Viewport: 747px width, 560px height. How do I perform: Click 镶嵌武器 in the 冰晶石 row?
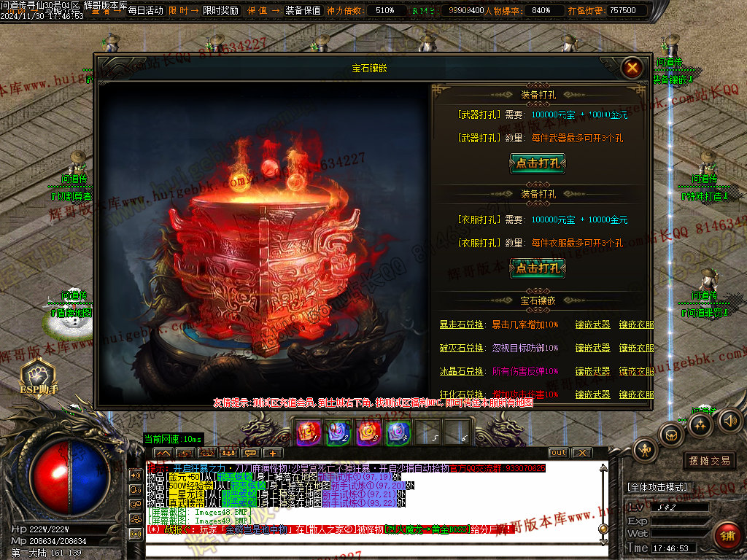point(592,371)
